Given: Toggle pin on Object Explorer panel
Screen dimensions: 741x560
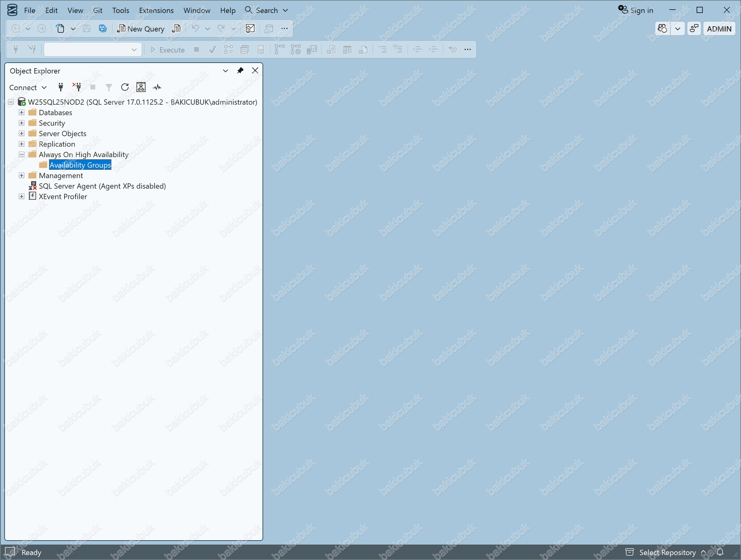Looking at the screenshot, I should tap(240, 71).
